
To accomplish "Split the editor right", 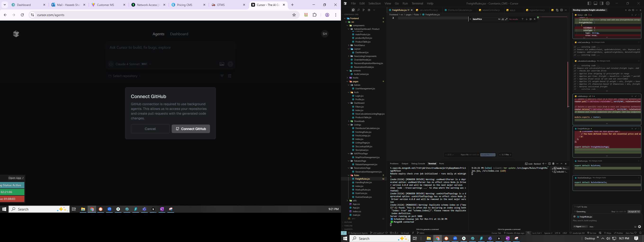I will pos(562,10).
